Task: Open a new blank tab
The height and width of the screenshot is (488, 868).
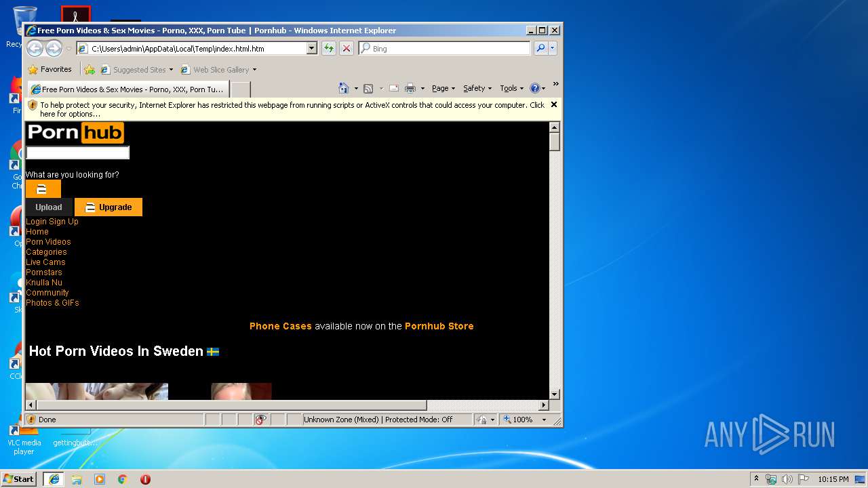Action: click(241, 89)
